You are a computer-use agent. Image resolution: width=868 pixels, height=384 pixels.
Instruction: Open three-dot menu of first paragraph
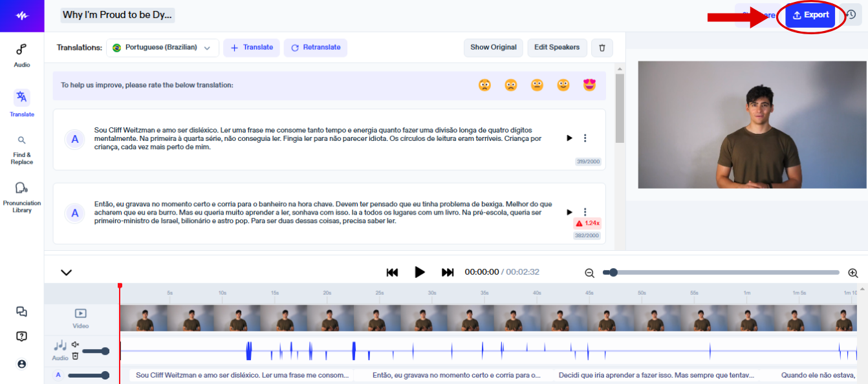585,138
